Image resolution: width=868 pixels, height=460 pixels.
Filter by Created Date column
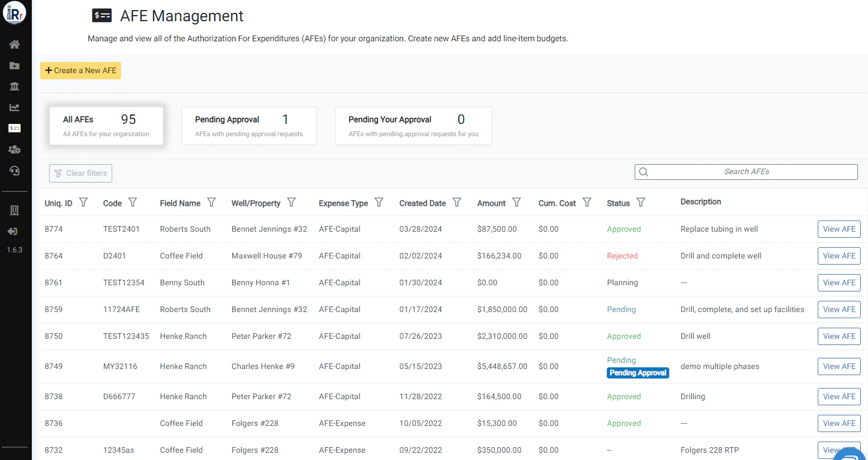tap(457, 202)
